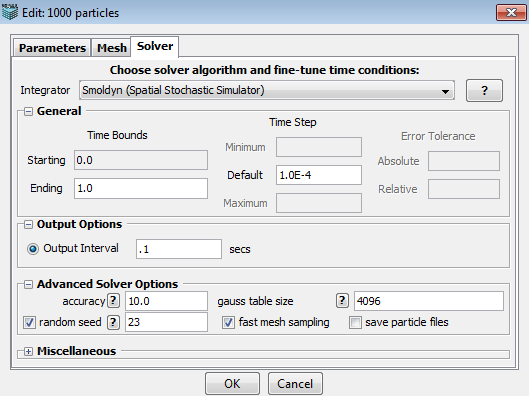Click the 'Choose solver algorithm' heading text
Image resolution: width=529 pixels, height=396 pixels.
(264, 70)
